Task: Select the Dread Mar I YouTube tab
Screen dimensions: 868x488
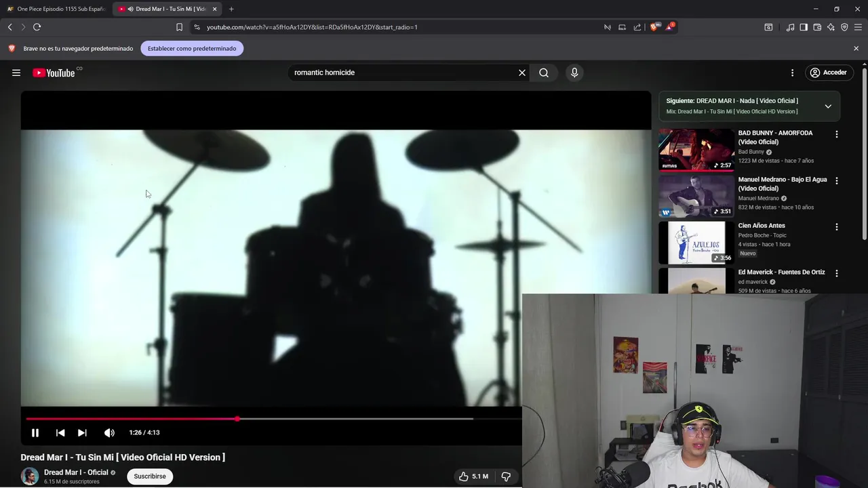Action: pos(166,9)
